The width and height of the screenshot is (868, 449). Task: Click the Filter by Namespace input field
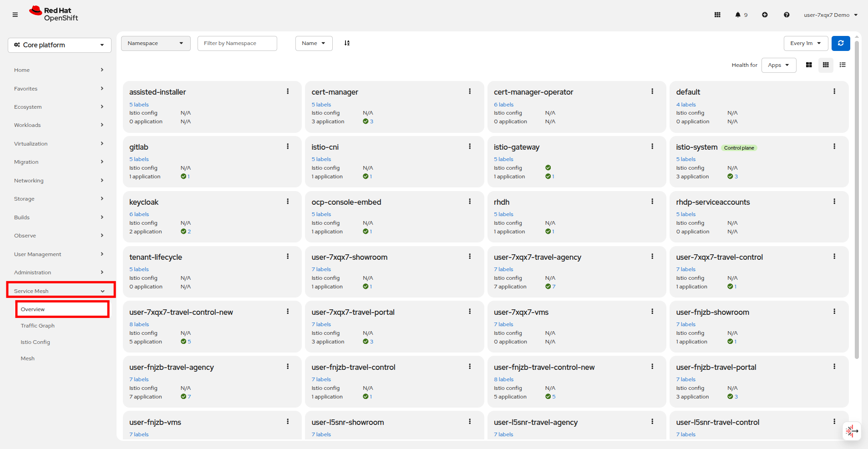tap(237, 43)
